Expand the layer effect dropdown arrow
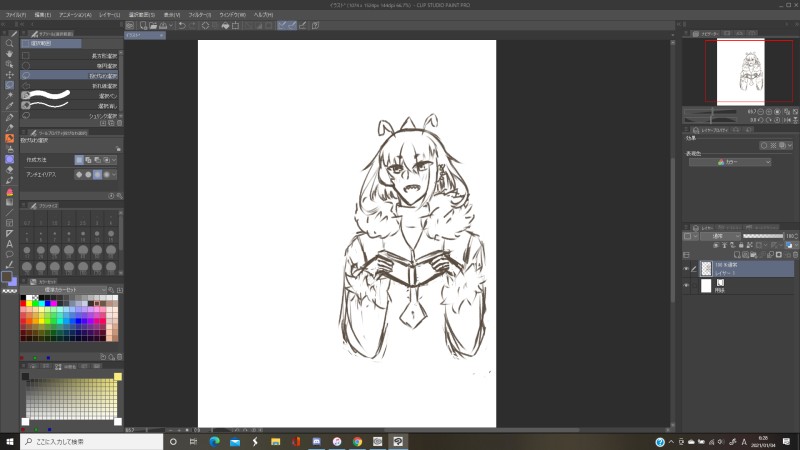Image resolution: width=800 pixels, height=450 pixels. [789, 145]
